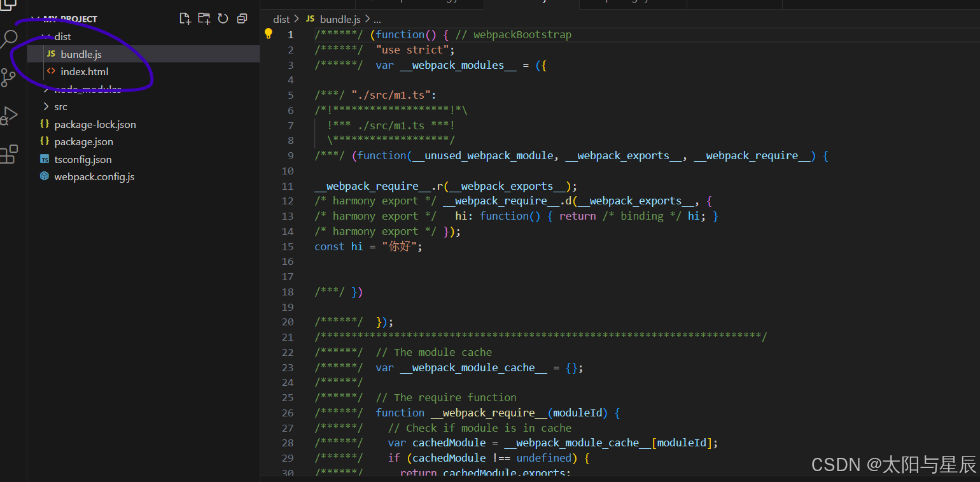Click the moduleId parameter on line 26

(x=578, y=413)
